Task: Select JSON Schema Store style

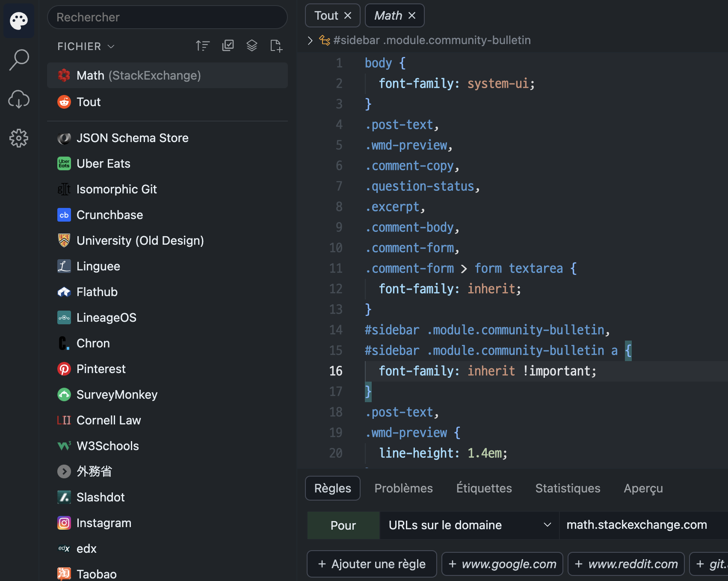Action: (x=167, y=138)
